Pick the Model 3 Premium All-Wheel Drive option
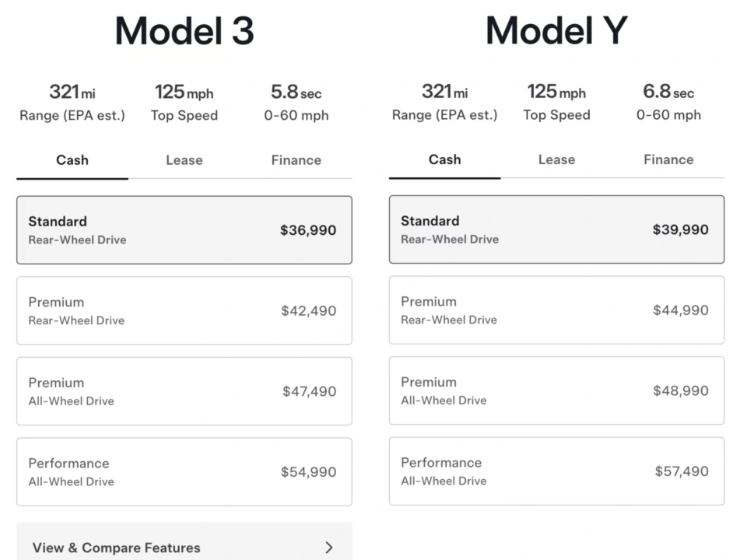Image resolution: width=747 pixels, height=560 pixels. click(x=184, y=391)
